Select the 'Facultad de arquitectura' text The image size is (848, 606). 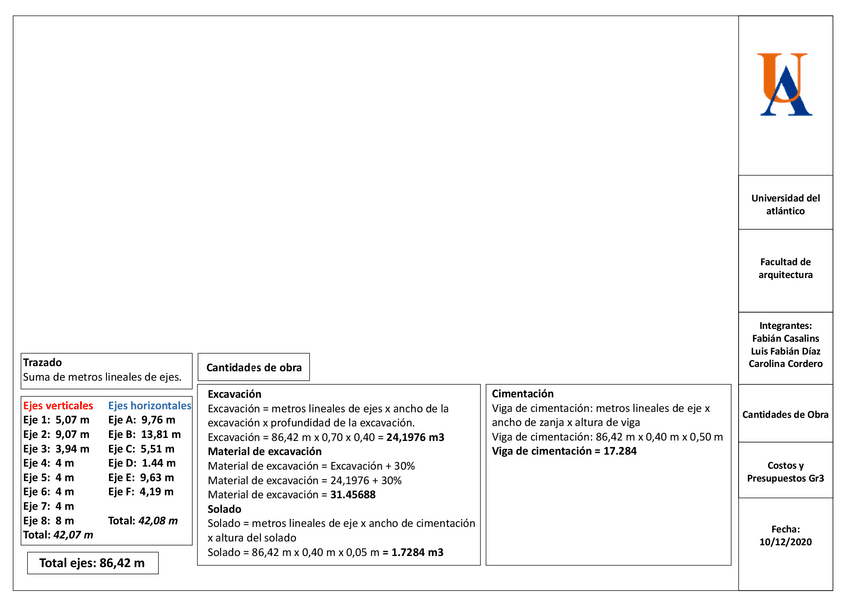point(785,268)
